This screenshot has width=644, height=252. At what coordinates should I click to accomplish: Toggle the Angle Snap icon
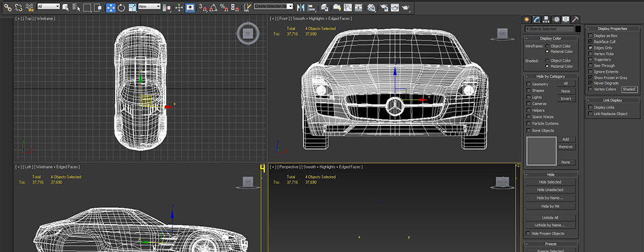[214, 8]
